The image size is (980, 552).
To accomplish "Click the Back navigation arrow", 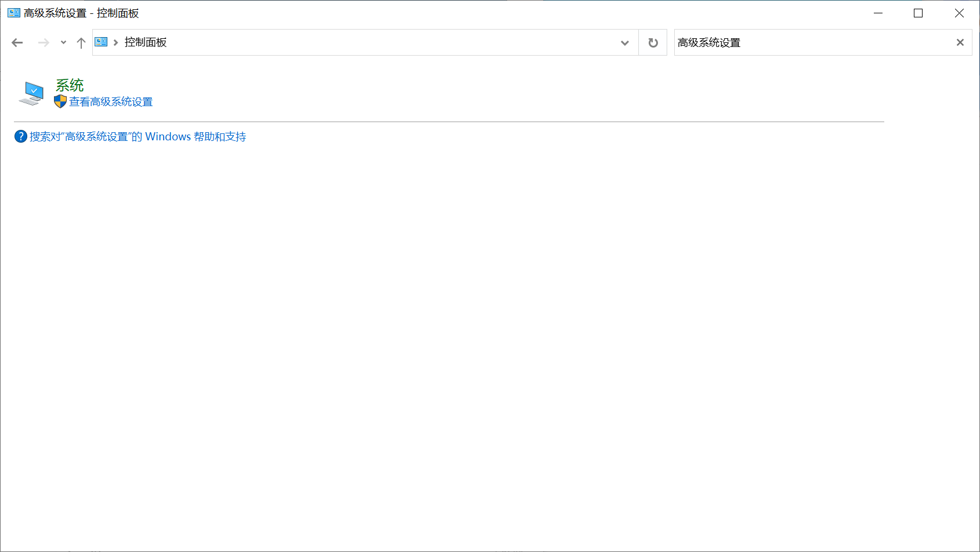I will (17, 42).
